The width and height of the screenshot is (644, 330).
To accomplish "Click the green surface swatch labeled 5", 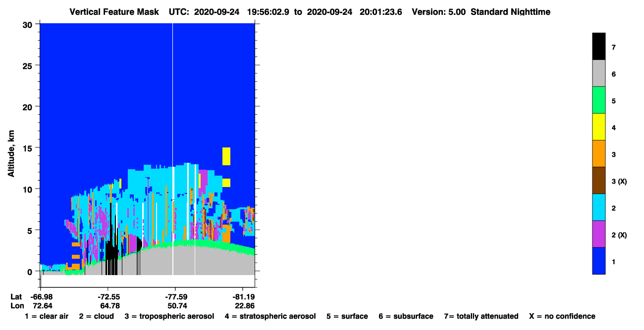I will pyautogui.click(x=598, y=100).
